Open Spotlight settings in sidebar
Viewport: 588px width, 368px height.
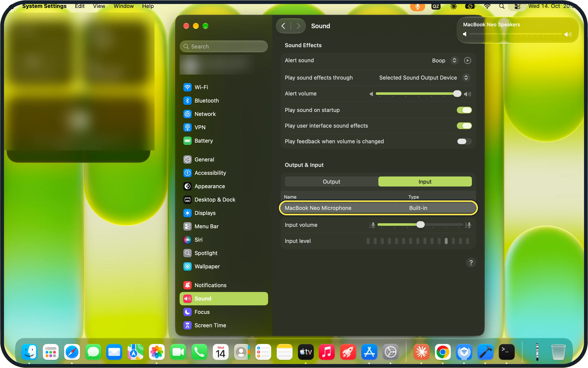coord(223,253)
